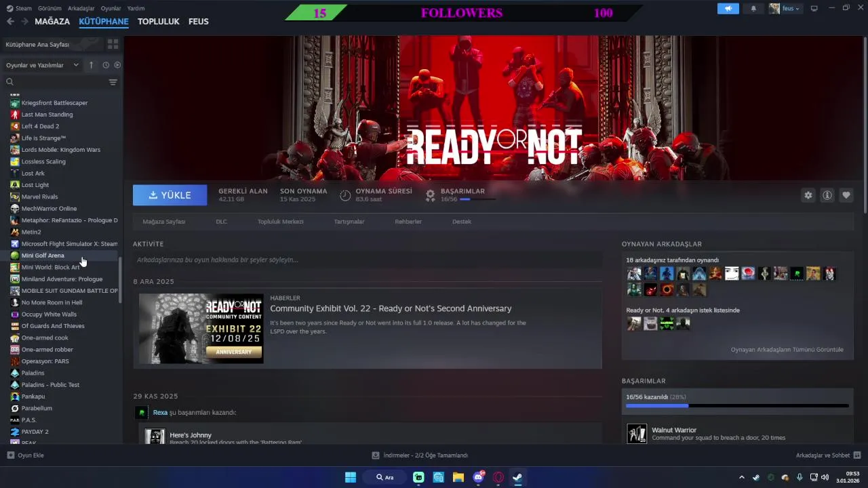The width and height of the screenshot is (868, 488).
Task: Toggle sort by recent clock icon
Action: tap(106, 65)
